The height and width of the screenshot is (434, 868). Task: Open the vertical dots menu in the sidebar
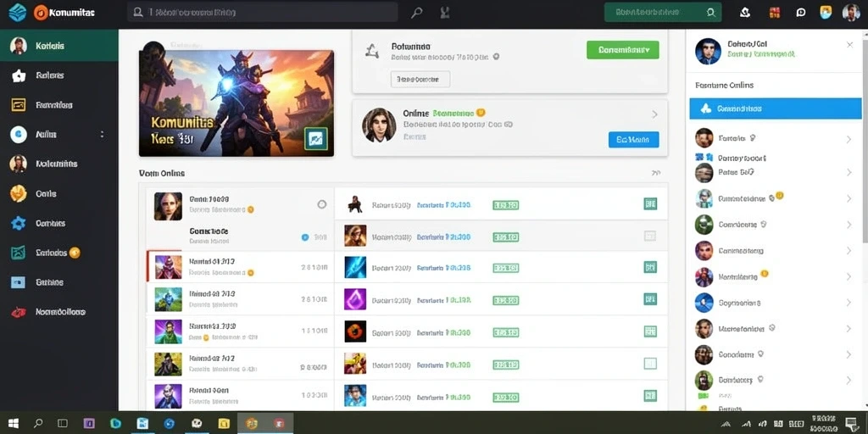102,134
